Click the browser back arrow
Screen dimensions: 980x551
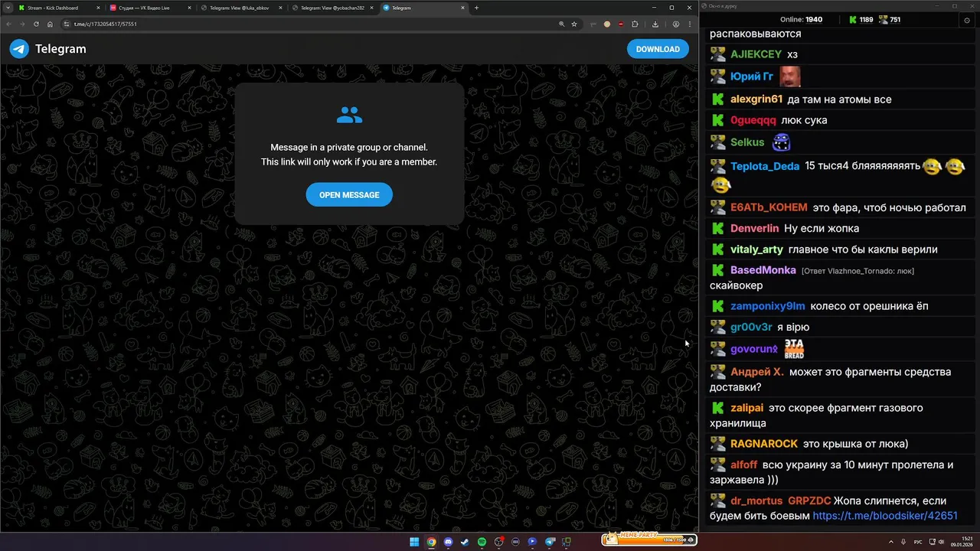(9, 24)
